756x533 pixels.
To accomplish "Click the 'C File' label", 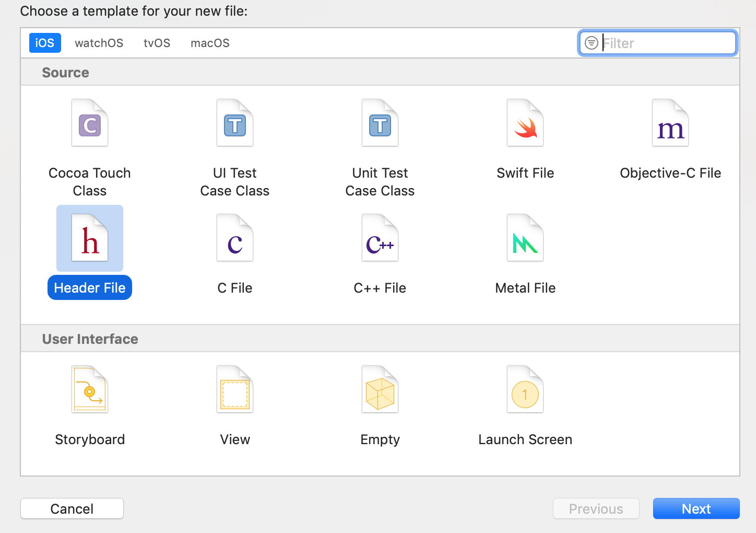I will pyautogui.click(x=235, y=288).
